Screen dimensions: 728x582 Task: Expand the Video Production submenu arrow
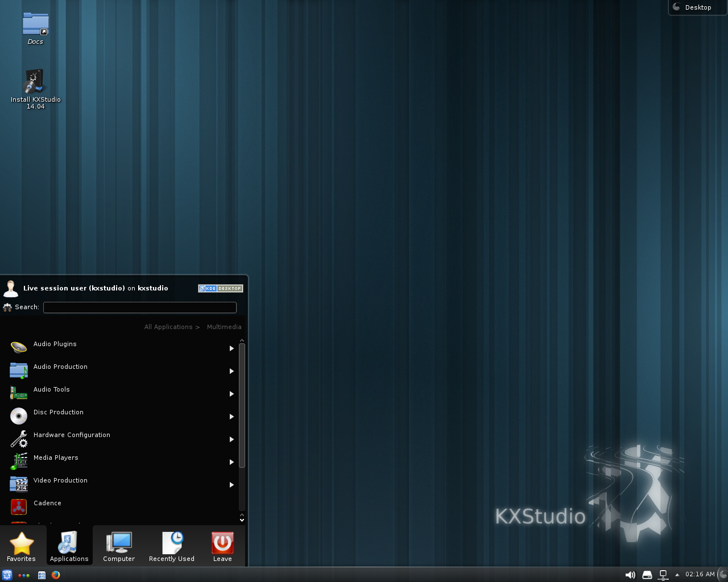tap(231, 485)
